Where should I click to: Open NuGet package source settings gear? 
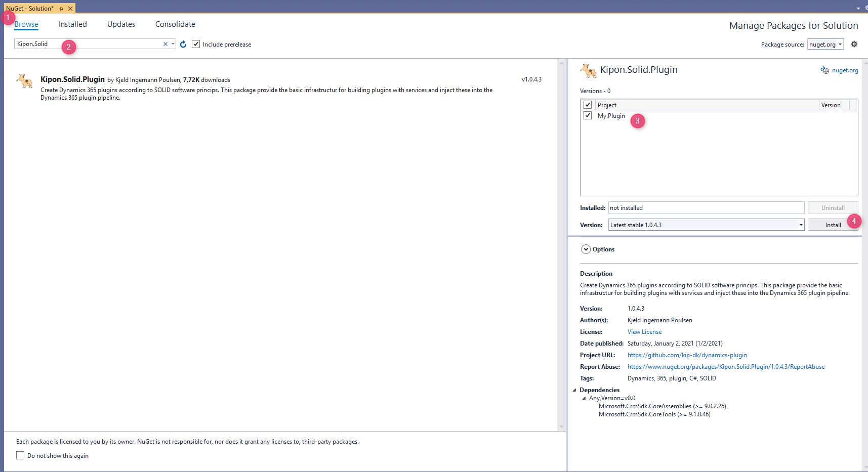(854, 44)
